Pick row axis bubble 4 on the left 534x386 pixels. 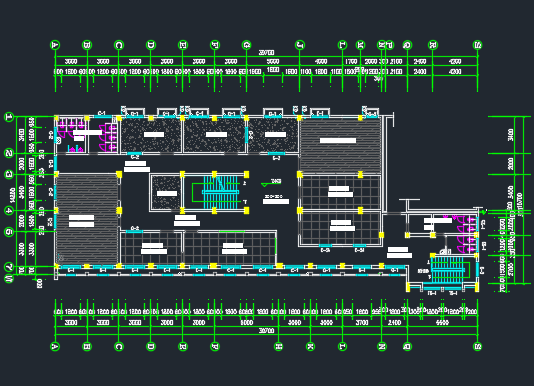pos(9,211)
